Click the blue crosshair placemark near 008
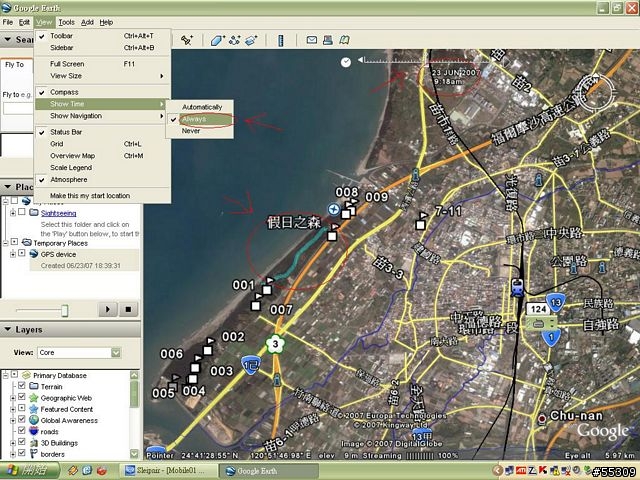 point(334,209)
